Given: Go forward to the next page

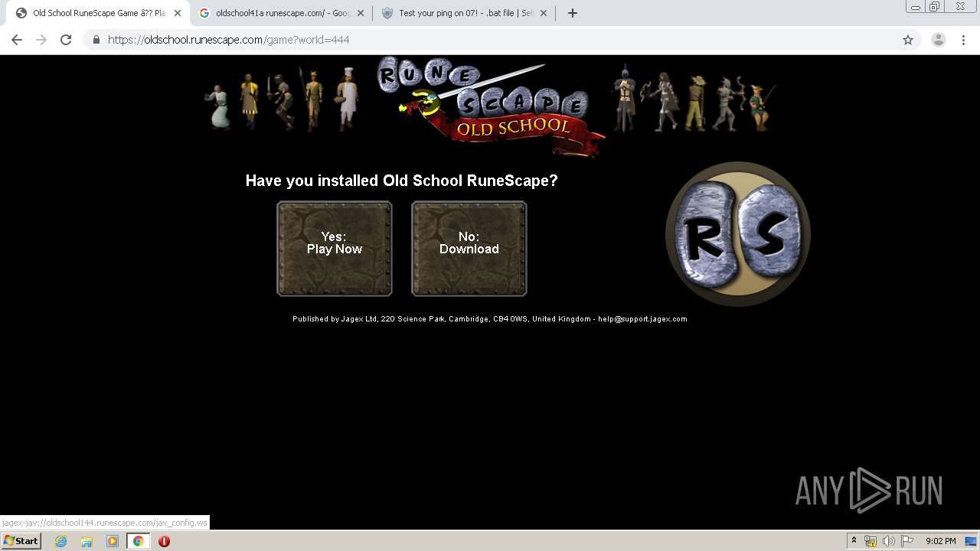Looking at the screenshot, I should coord(41,40).
